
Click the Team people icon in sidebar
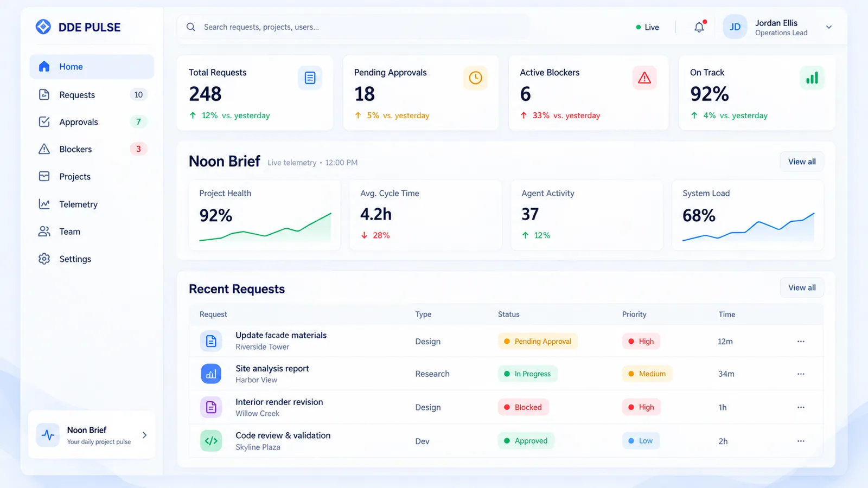click(44, 232)
